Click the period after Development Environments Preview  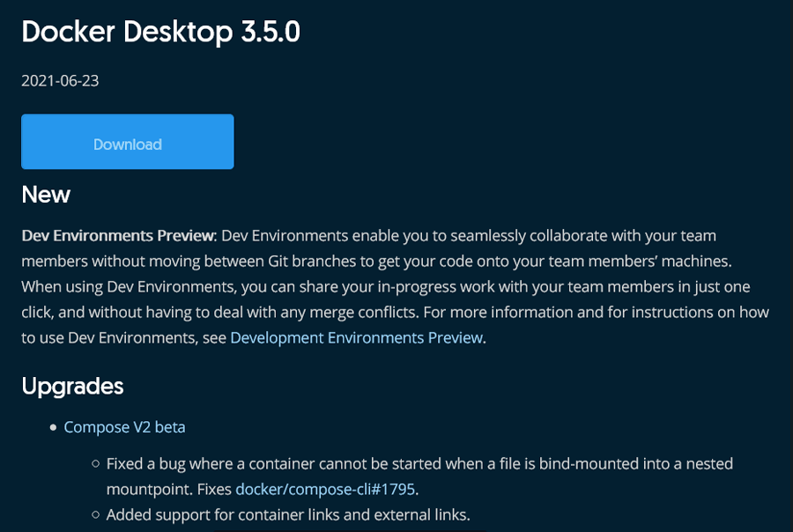point(483,337)
